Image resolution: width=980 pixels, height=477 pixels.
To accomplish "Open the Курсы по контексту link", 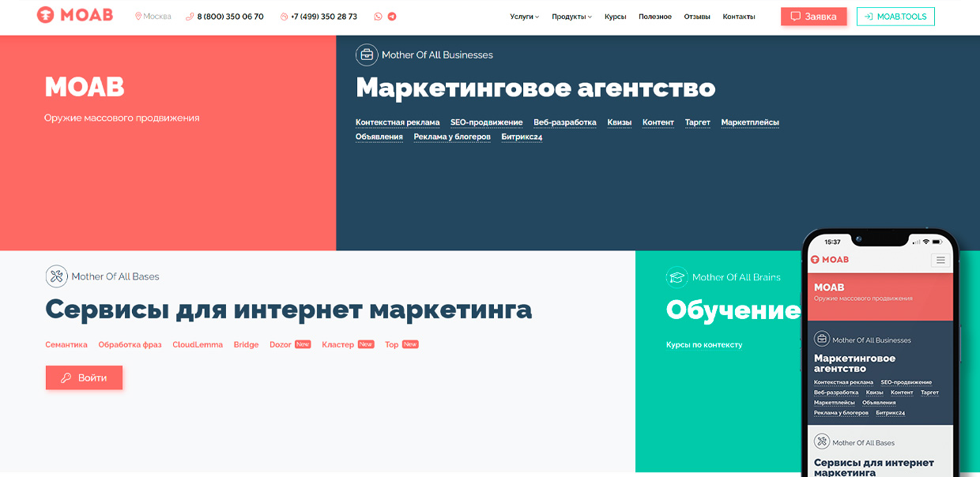I will (704, 345).
